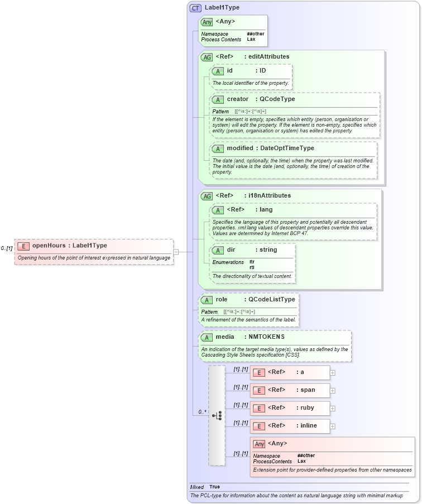The height and width of the screenshot is (504, 422).
Task: Click the A icon of dir attribute
Action: coord(218,251)
